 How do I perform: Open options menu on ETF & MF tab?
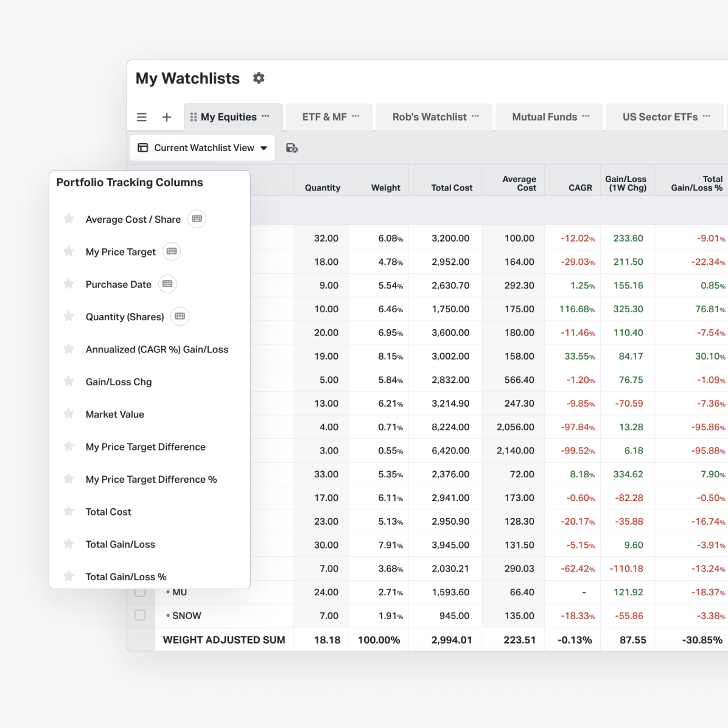click(x=355, y=116)
